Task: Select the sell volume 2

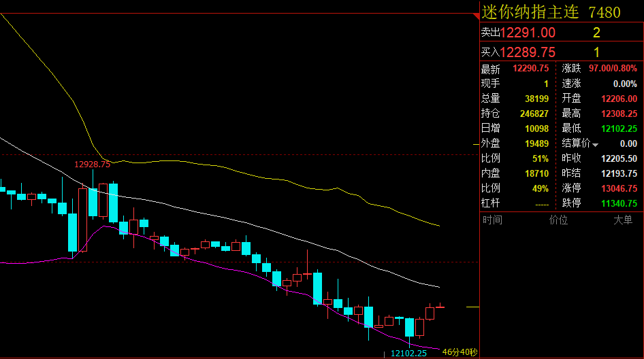Action: coord(597,33)
